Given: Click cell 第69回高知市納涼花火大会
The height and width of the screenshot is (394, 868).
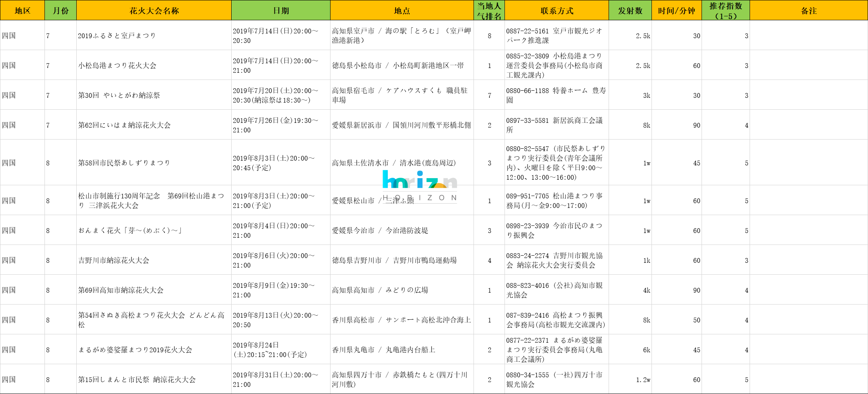Looking at the screenshot, I should (x=154, y=290).
